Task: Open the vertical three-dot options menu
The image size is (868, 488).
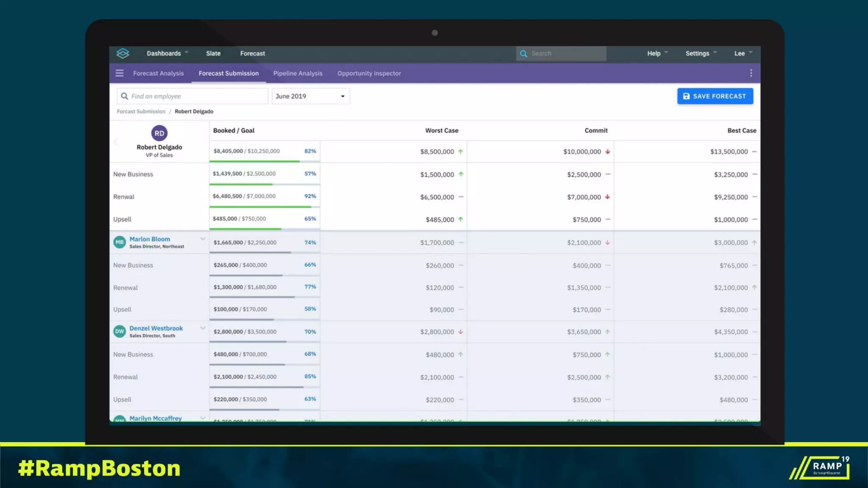Action: point(751,73)
